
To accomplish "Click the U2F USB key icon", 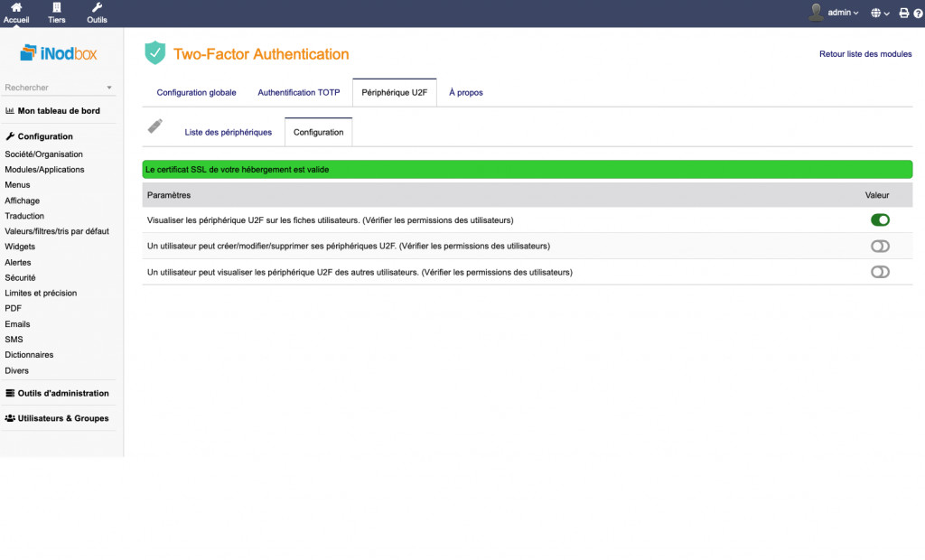I will (155, 126).
